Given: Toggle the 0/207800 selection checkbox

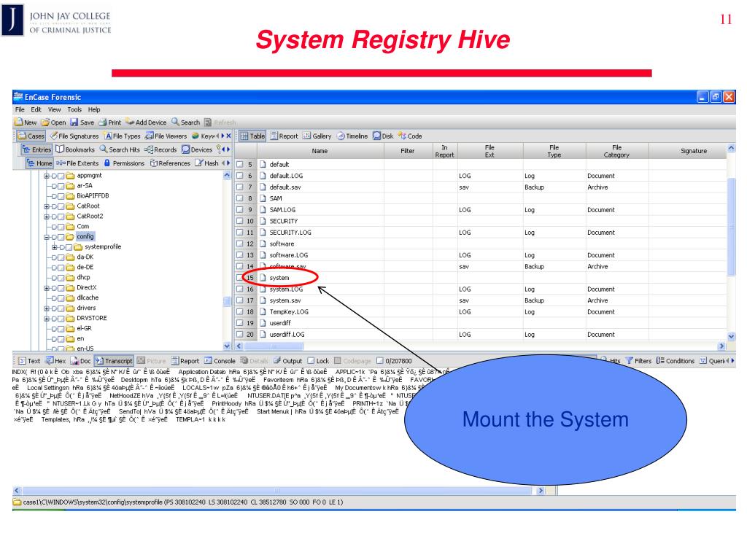Looking at the screenshot, I should click(x=379, y=361).
